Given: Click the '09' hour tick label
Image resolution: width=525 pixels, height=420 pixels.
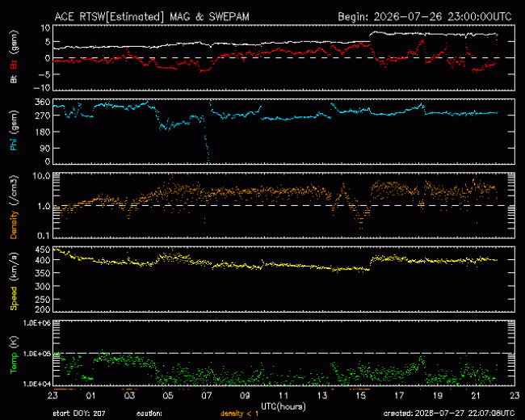Looking at the screenshot, I should coord(245,396).
